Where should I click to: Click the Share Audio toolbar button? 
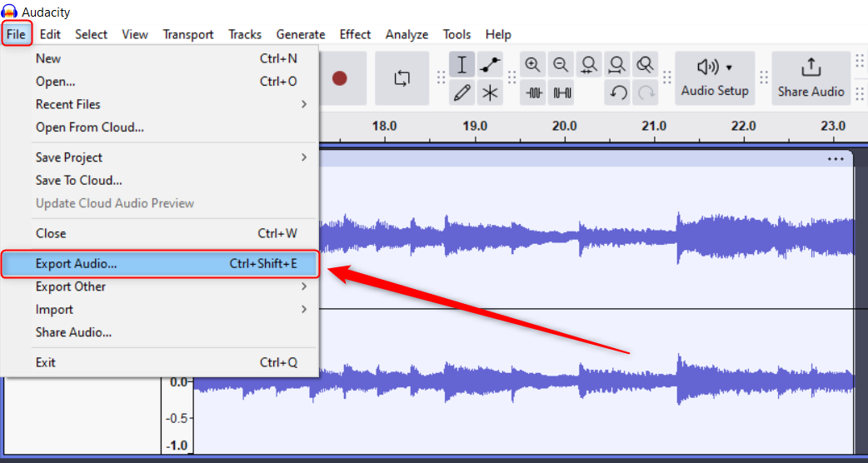811,78
